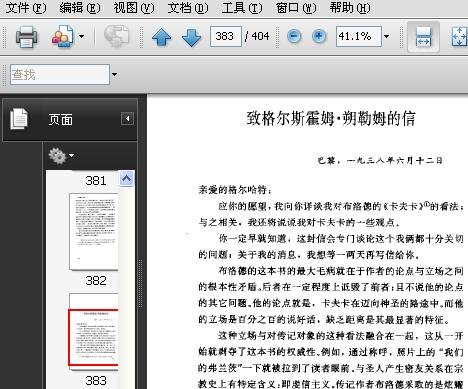Image resolution: width=468 pixels, height=389 pixels.
Task: Zoom out with the minus button
Action: [294, 36]
